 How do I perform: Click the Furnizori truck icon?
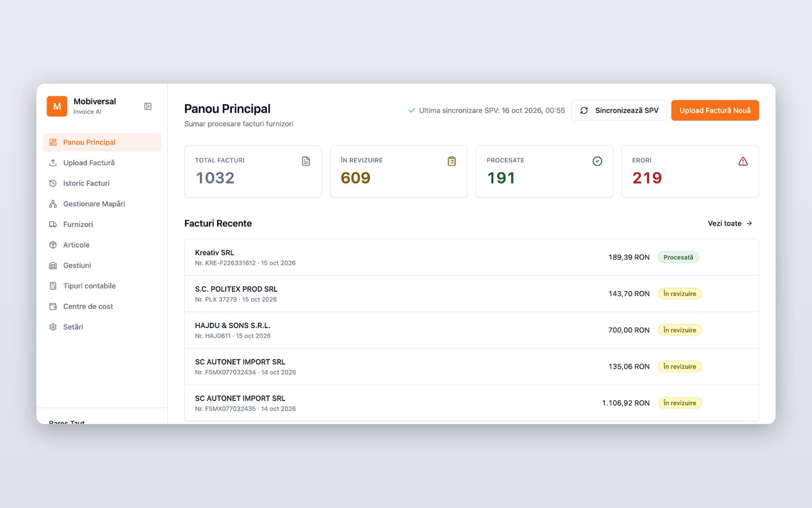pyautogui.click(x=53, y=224)
